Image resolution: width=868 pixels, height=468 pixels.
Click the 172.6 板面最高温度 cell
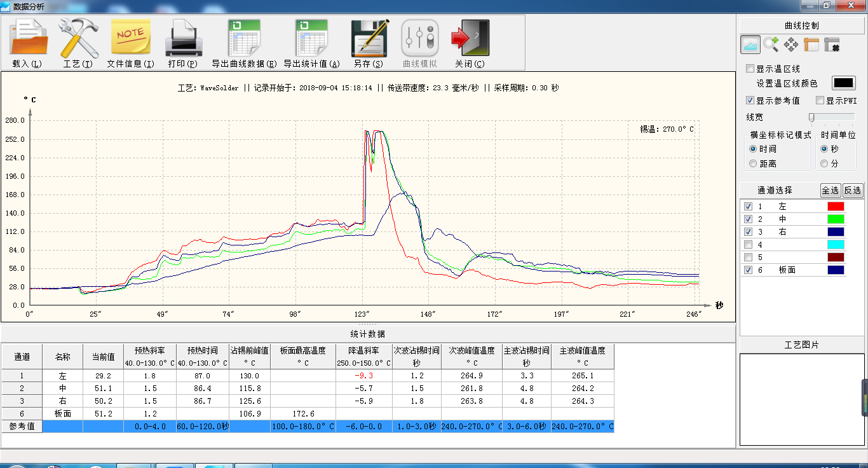(x=303, y=413)
